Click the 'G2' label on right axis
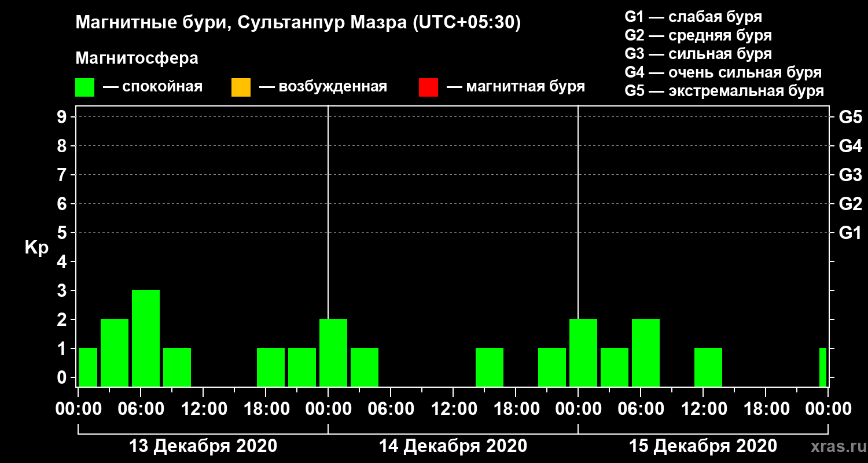Viewport: 868px width, 463px height. point(850,204)
